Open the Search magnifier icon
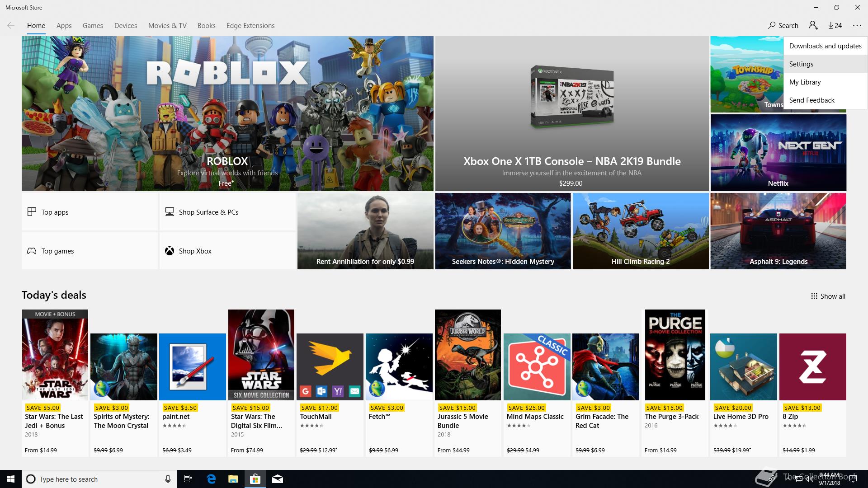This screenshot has width=868, height=488. [x=772, y=26]
